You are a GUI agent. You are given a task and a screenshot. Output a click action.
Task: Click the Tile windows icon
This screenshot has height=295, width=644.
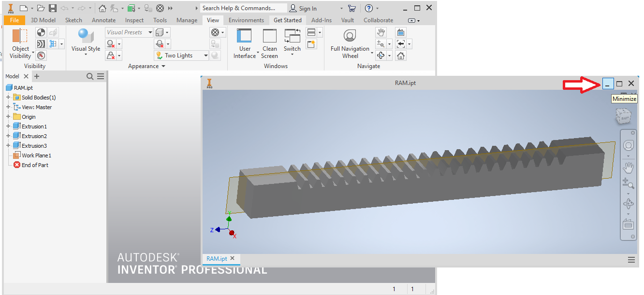[311, 32]
